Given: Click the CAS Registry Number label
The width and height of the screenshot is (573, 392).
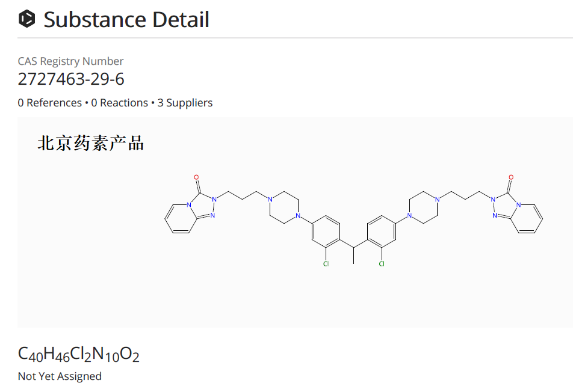Looking at the screenshot, I should click(x=70, y=61).
